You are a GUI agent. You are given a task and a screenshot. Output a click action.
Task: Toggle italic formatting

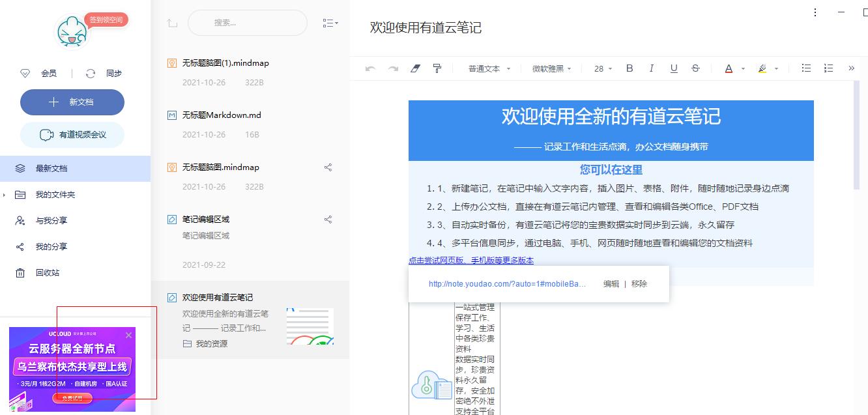pos(651,68)
